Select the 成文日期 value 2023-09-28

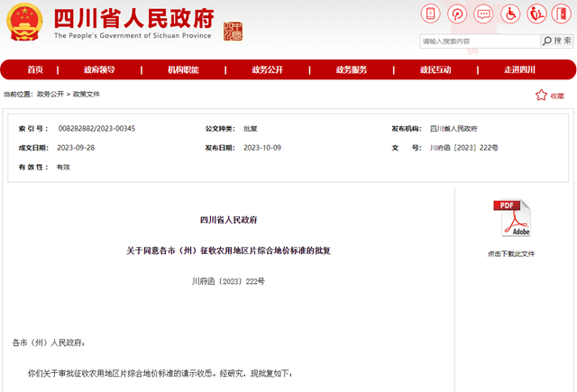(76, 148)
